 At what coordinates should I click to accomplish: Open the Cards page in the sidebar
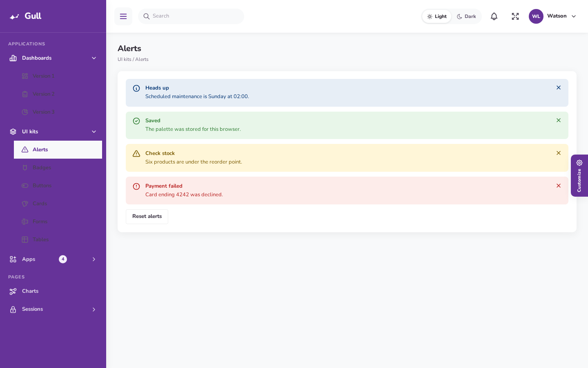(x=58, y=204)
